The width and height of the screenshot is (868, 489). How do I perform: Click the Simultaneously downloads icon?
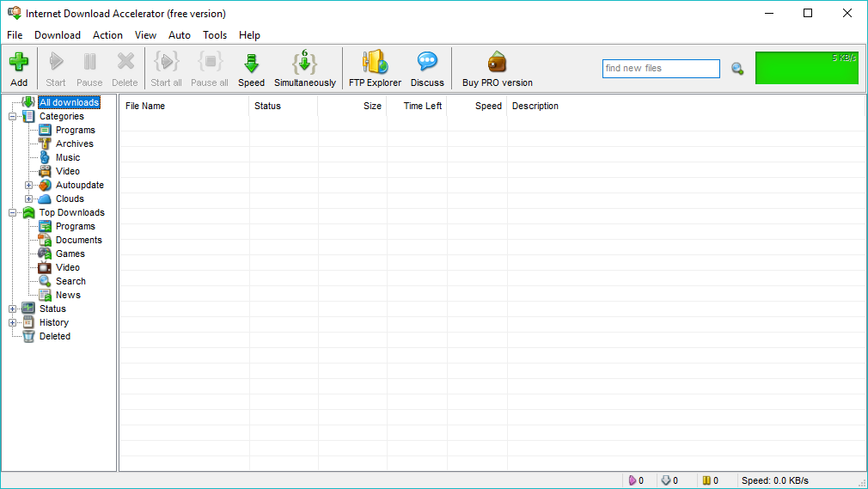tap(304, 63)
